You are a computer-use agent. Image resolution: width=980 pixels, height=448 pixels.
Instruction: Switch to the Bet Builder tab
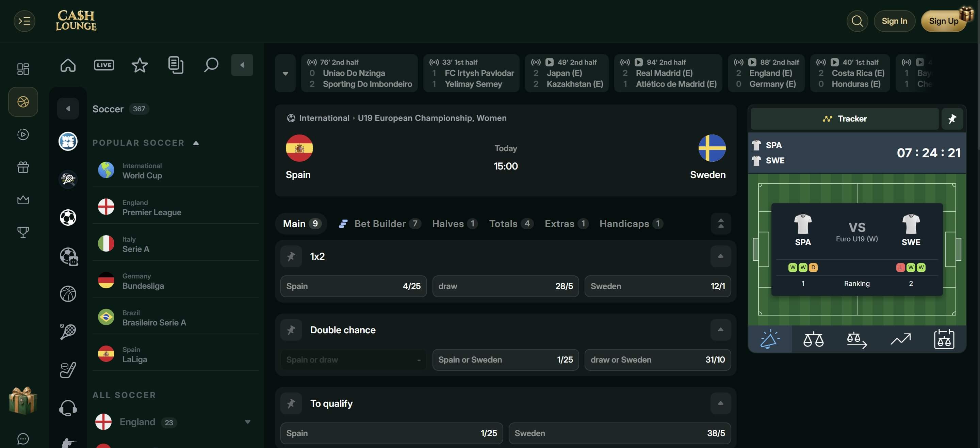(x=380, y=224)
